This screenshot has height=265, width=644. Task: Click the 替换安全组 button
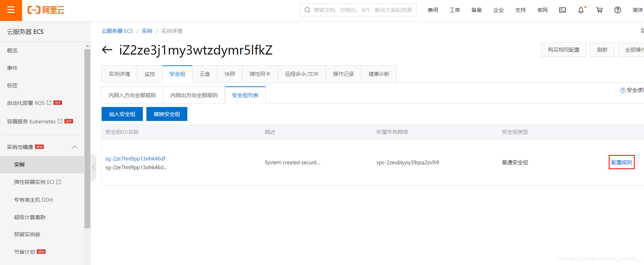167,114
